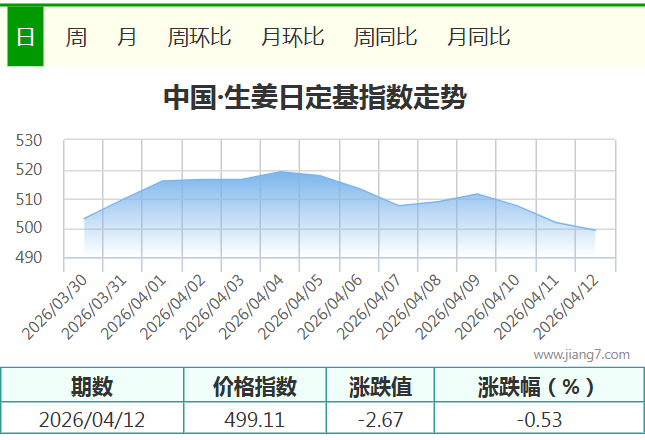This screenshot has width=645, height=440.
Task: Click the 2026/04/12 date table cell
Action: pos(92,419)
